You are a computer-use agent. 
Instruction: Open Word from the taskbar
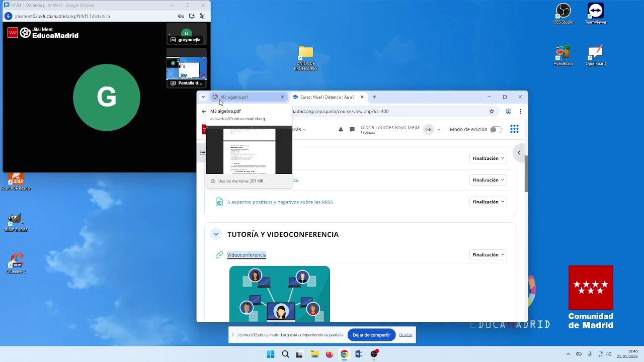(x=359, y=354)
